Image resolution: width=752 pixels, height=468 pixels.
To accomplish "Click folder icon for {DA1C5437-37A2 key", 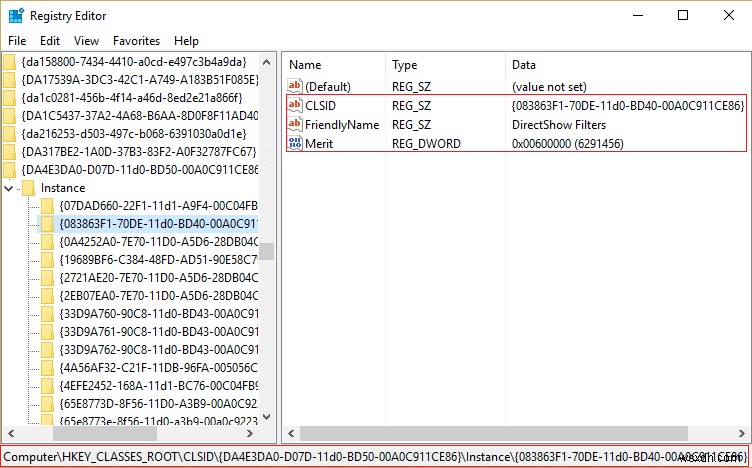I will (10, 116).
